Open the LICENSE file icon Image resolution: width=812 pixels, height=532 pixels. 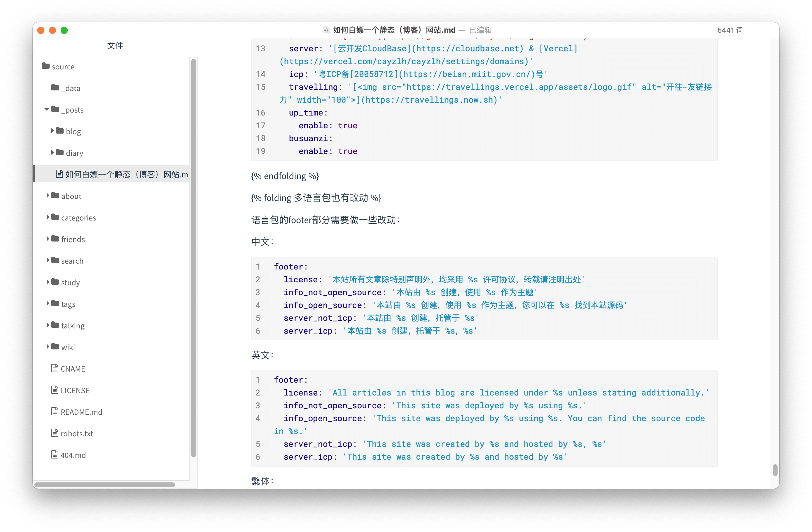click(x=55, y=390)
